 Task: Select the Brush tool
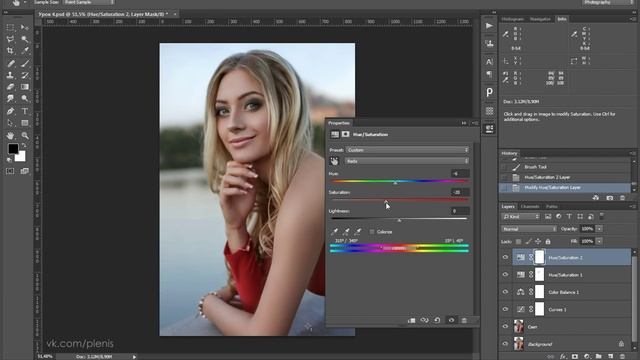coord(24,63)
